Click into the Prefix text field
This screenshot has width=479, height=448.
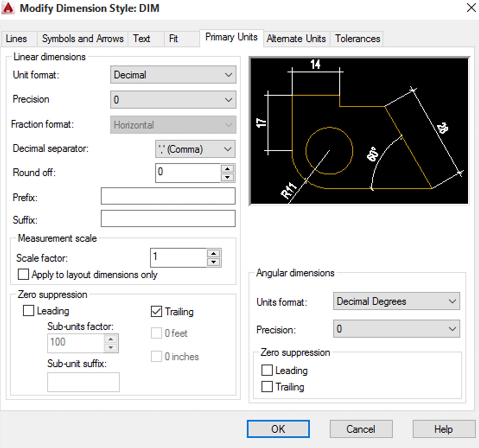click(x=168, y=196)
